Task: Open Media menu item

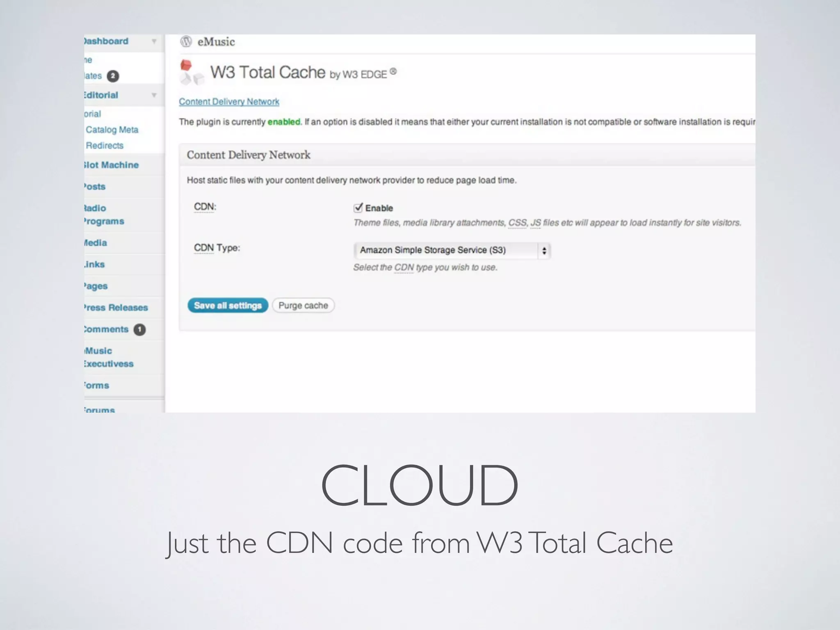Action: point(96,243)
